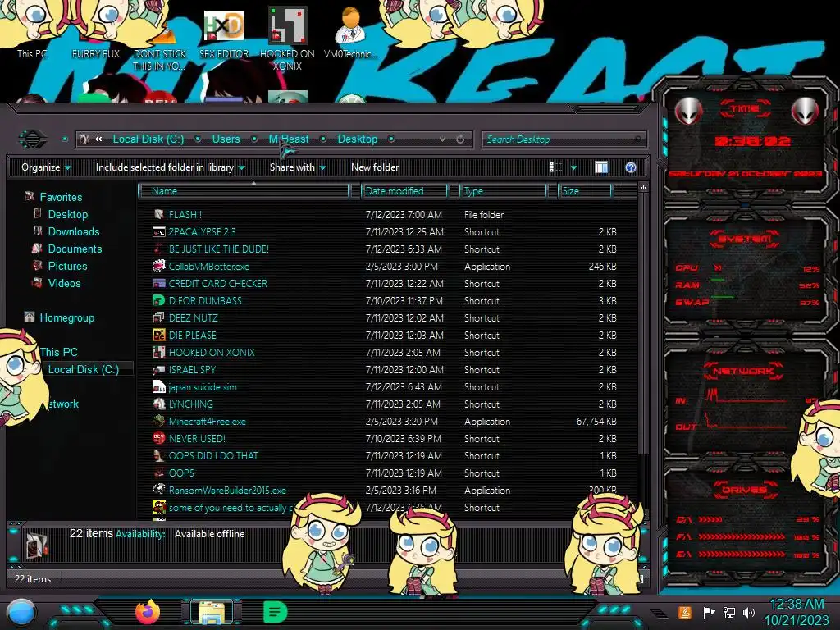Open the green notes app on taskbar

[276, 612]
